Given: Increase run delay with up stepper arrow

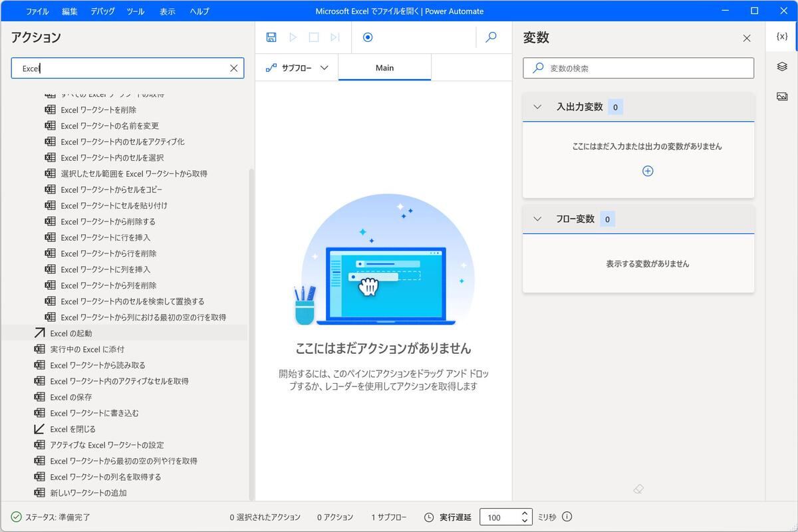Looking at the screenshot, I should pyautogui.click(x=525, y=513).
